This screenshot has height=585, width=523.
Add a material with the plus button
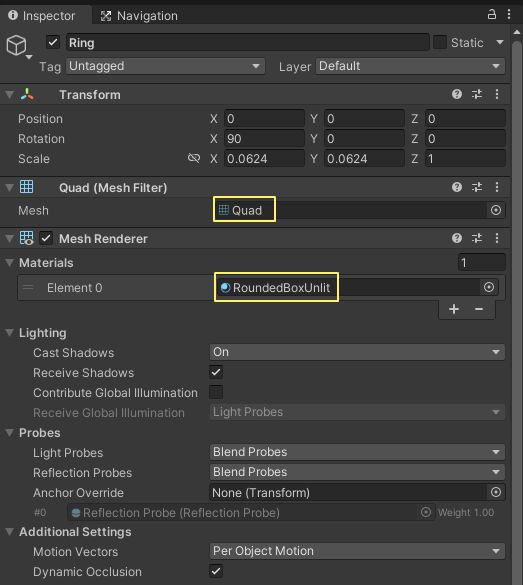pyautogui.click(x=454, y=309)
